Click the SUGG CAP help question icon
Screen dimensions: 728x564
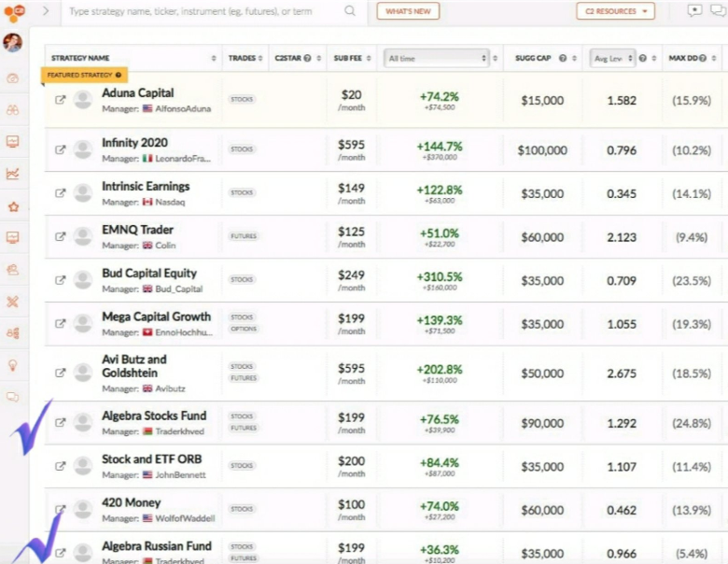[x=563, y=58]
